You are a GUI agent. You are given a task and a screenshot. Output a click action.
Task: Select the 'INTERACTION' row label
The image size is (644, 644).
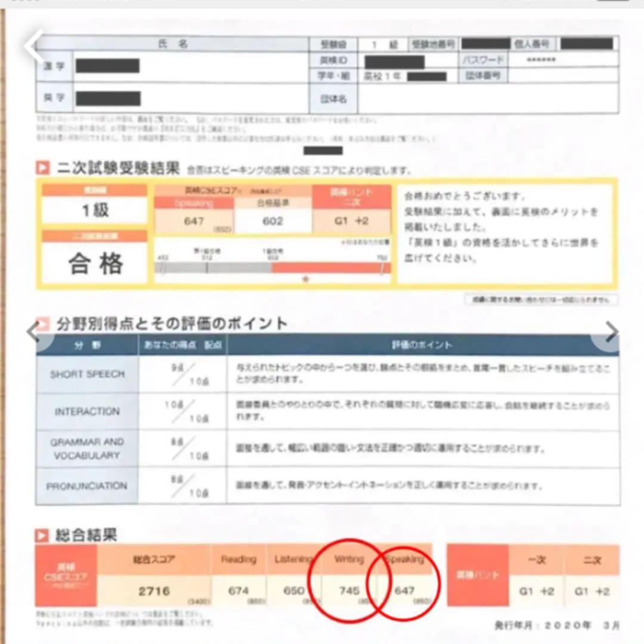pos(87,411)
